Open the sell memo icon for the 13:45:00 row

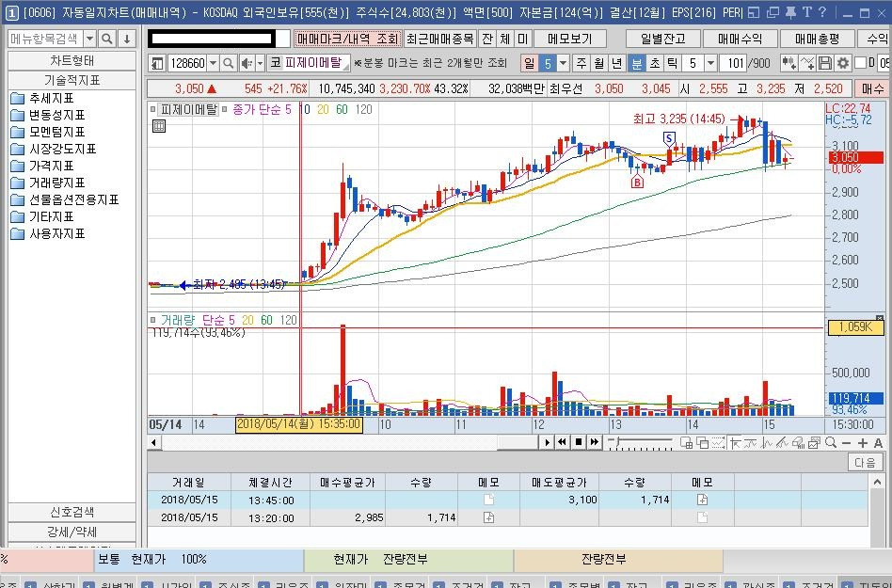(702, 500)
